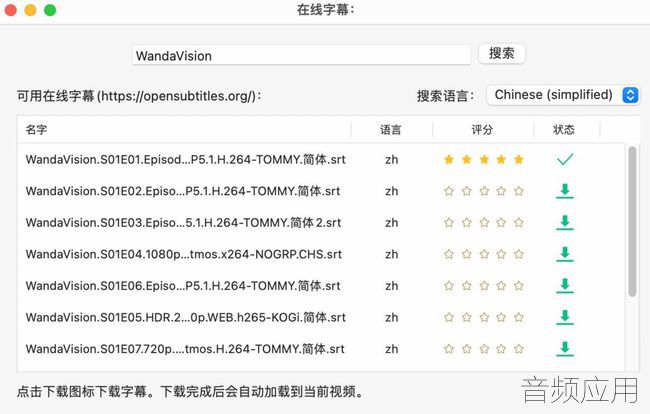Select the S01E02 TOMMY 简体.srt row
The image size is (650, 414).
click(x=321, y=191)
